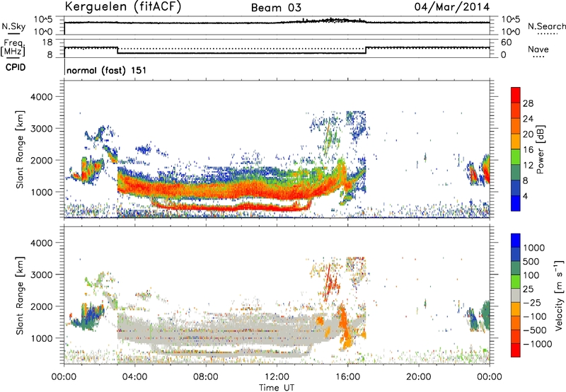Click the '-1000' velocity colorbar tick
This screenshot has width=566, height=392.
click(538, 344)
